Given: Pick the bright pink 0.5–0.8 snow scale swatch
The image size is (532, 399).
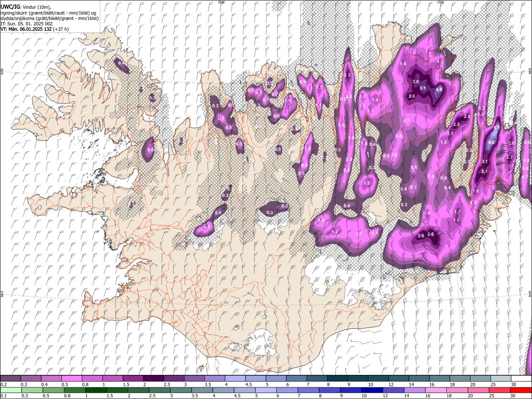Looking at the screenshot, I should pos(71,379).
